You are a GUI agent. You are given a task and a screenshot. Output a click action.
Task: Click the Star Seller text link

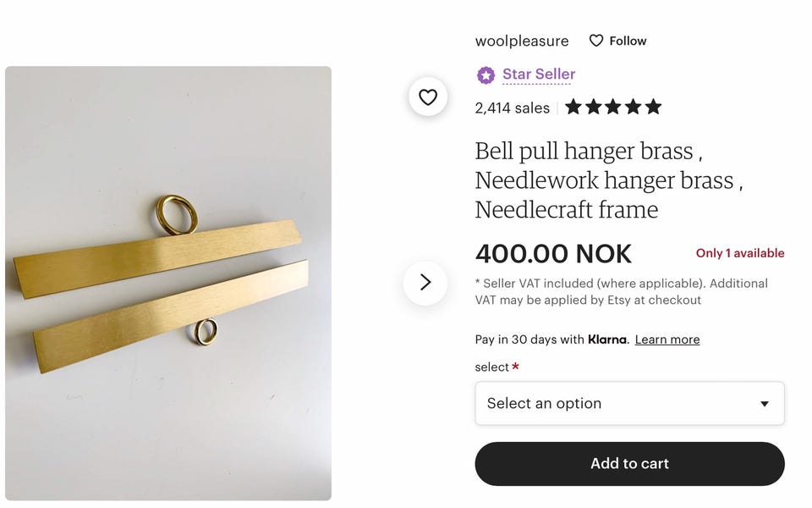pos(539,75)
